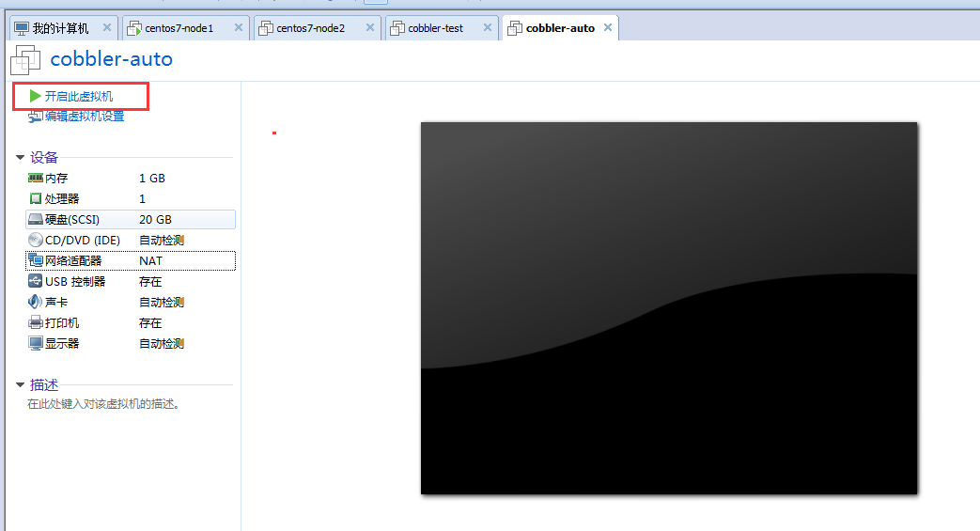Screen dimensions: 980x531
Task: Select the CD/DVD (IDE) device row
Action: [130, 241]
